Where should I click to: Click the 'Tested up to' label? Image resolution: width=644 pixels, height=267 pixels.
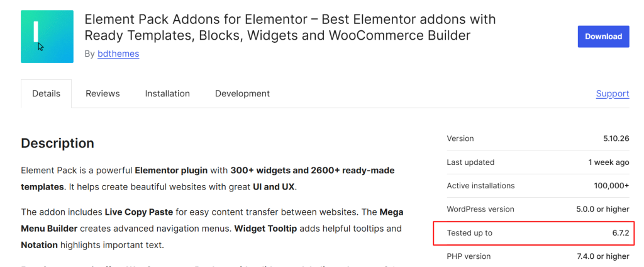pyautogui.click(x=469, y=233)
